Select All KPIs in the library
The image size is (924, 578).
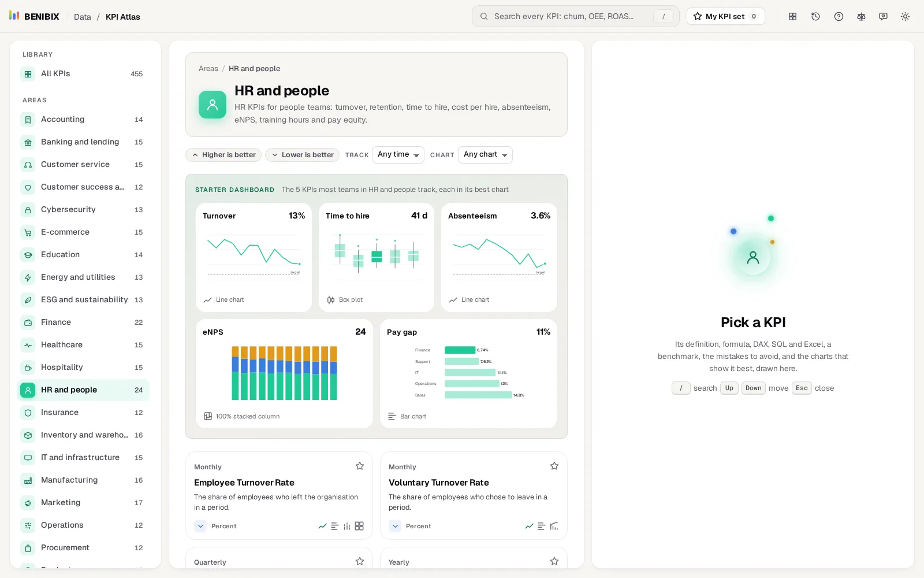click(83, 74)
